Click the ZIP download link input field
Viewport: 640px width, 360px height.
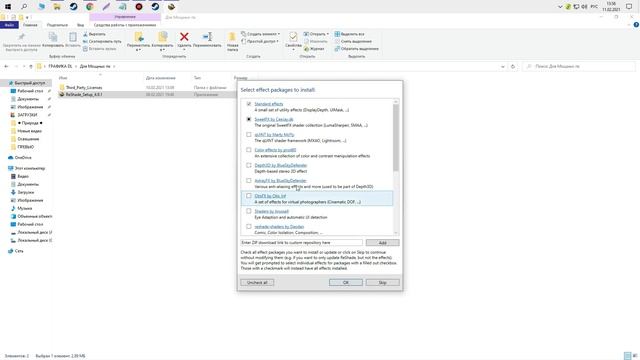click(x=301, y=242)
